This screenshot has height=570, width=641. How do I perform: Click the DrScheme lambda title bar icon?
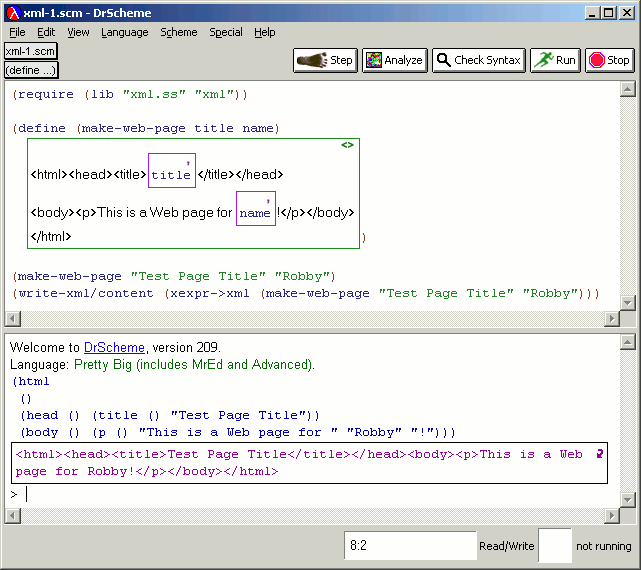(x=14, y=13)
